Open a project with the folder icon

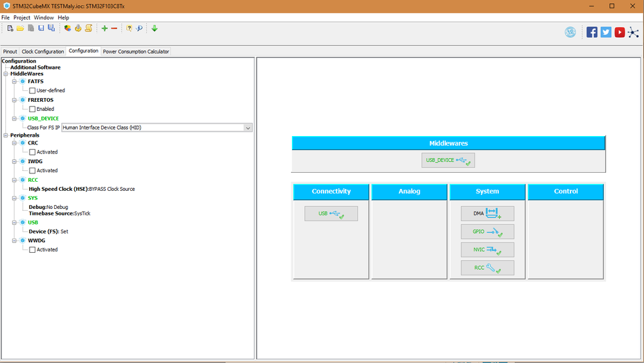click(x=20, y=28)
